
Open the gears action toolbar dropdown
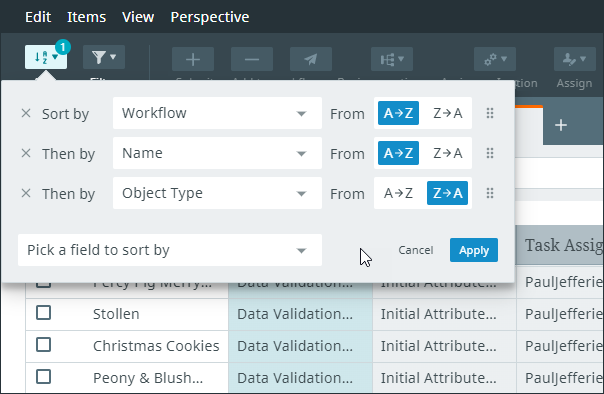(x=495, y=59)
